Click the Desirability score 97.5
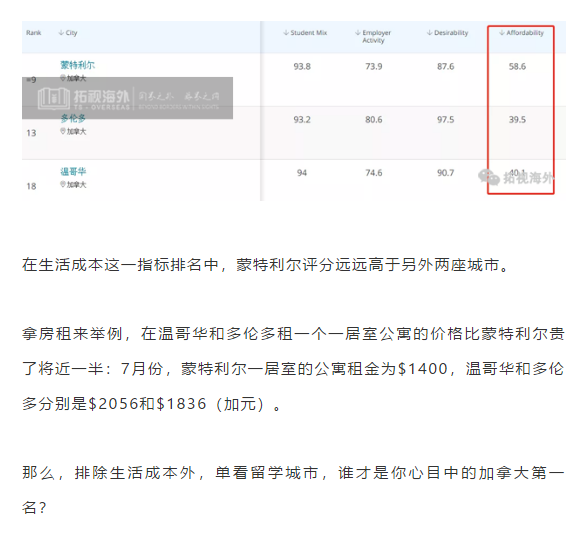 [445, 120]
